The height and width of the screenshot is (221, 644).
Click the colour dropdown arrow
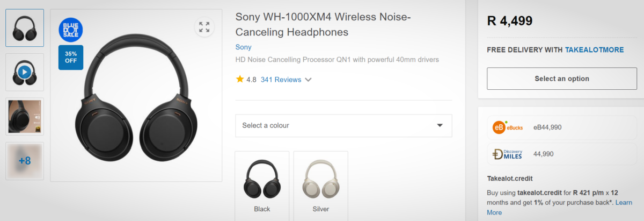[440, 125]
